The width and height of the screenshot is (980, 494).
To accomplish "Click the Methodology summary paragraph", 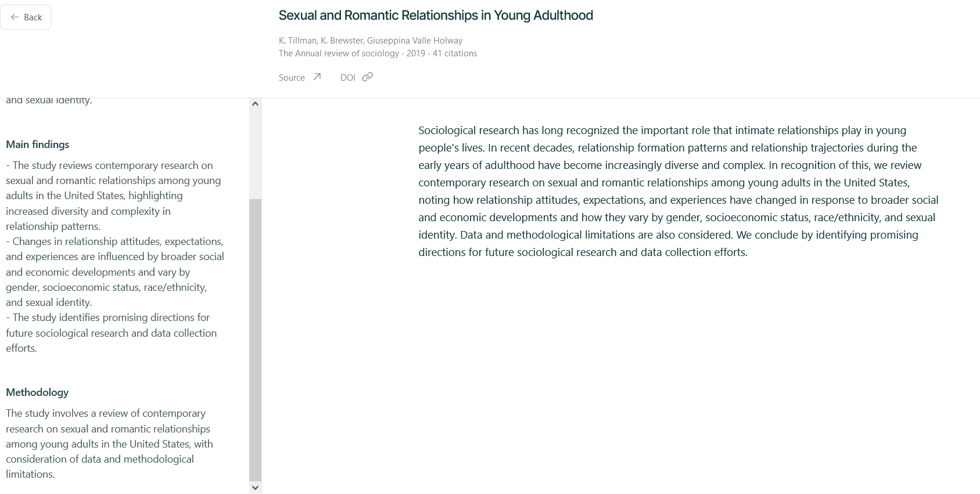I will coord(109,443).
